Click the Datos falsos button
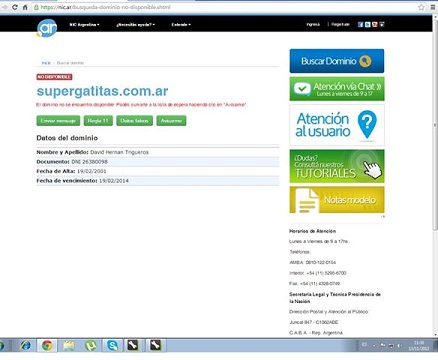438x360 pixels. tap(134, 121)
